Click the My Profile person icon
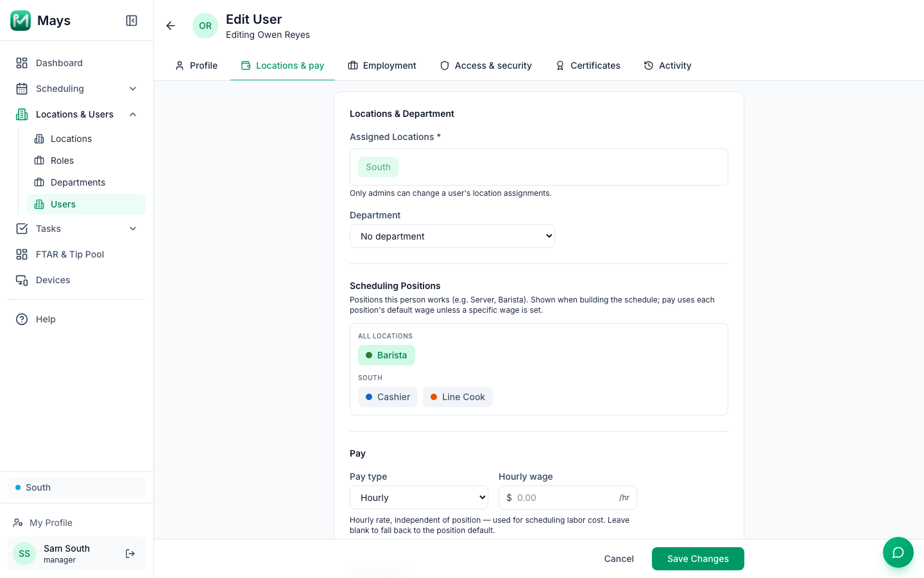 [18, 523]
